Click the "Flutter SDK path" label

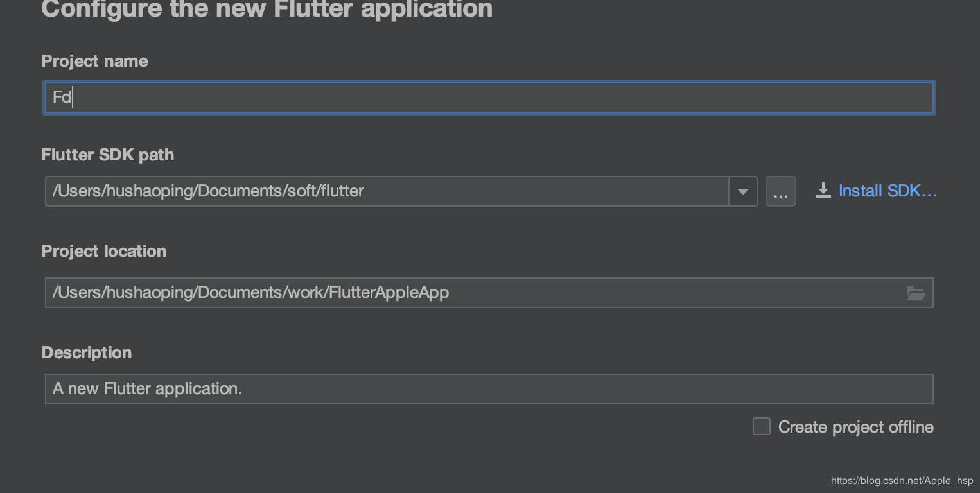(x=107, y=155)
